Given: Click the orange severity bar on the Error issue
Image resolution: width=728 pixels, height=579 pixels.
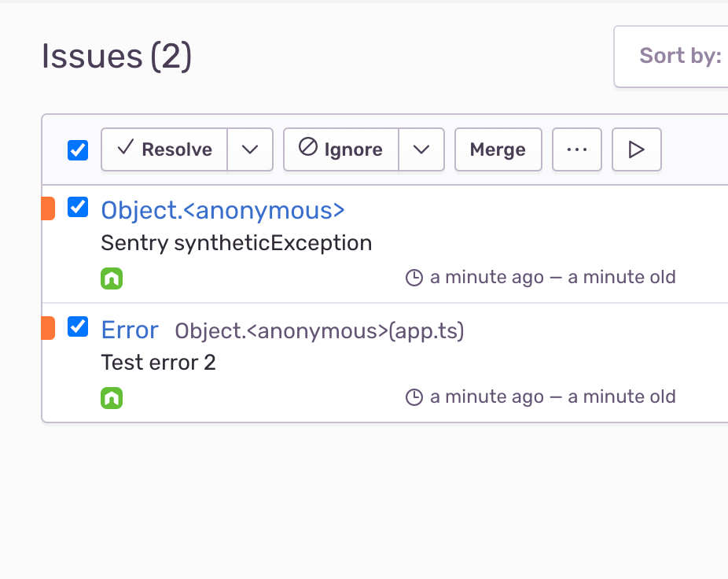Looking at the screenshot, I should [49, 326].
